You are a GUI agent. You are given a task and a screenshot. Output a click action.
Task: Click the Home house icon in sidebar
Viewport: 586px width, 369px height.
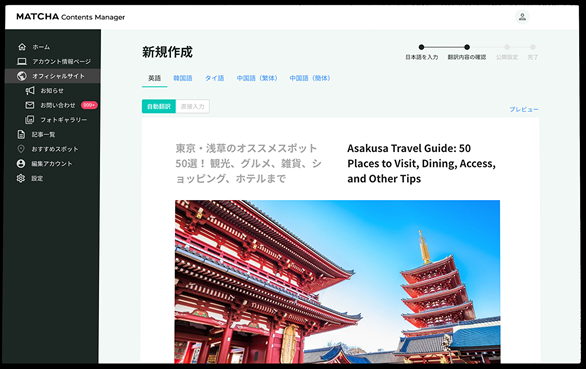(x=22, y=47)
